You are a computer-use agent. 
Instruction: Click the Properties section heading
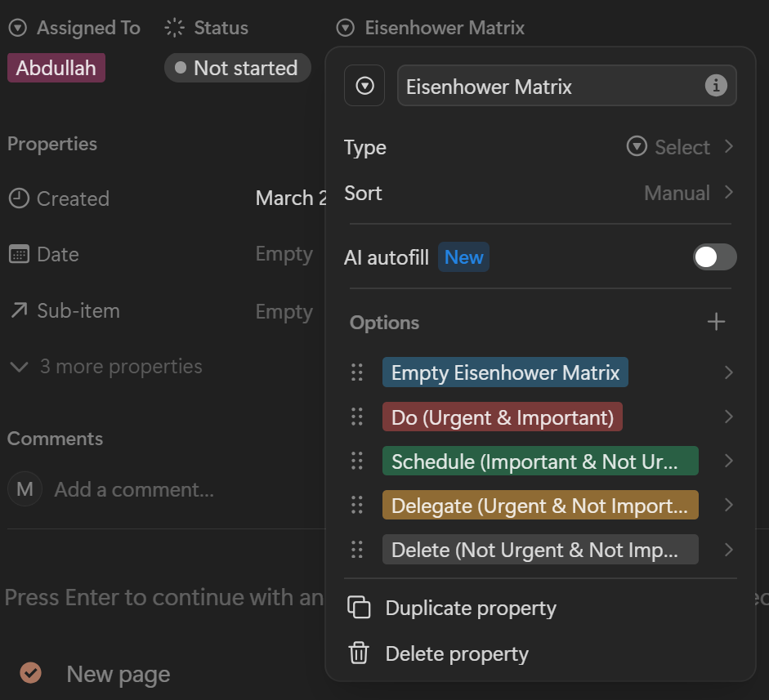coord(52,144)
